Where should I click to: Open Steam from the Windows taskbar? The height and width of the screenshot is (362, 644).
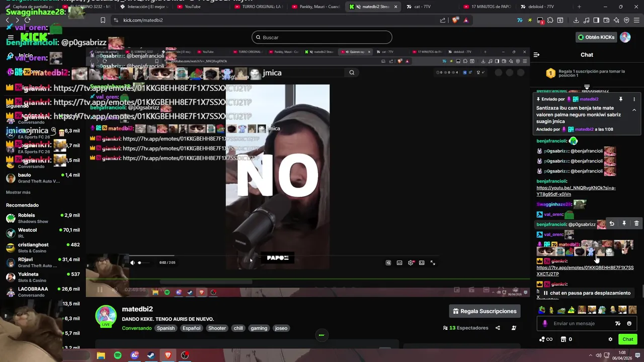click(151, 355)
